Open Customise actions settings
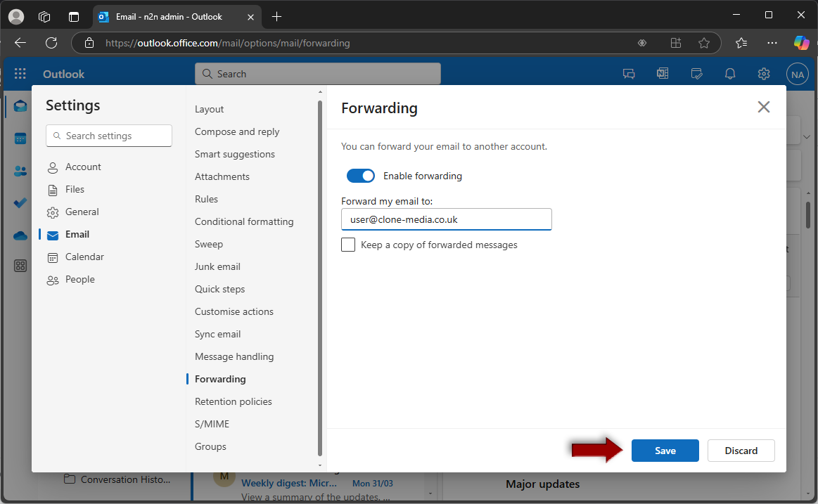This screenshot has width=818, height=504. click(x=234, y=311)
